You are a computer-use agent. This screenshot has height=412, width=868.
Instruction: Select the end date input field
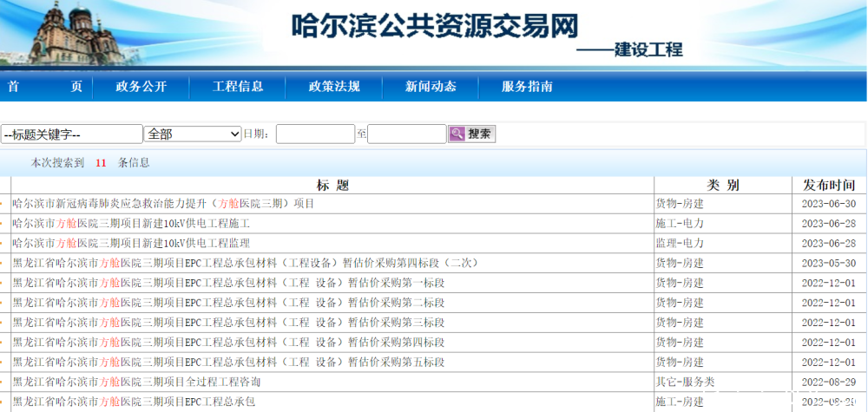click(407, 134)
